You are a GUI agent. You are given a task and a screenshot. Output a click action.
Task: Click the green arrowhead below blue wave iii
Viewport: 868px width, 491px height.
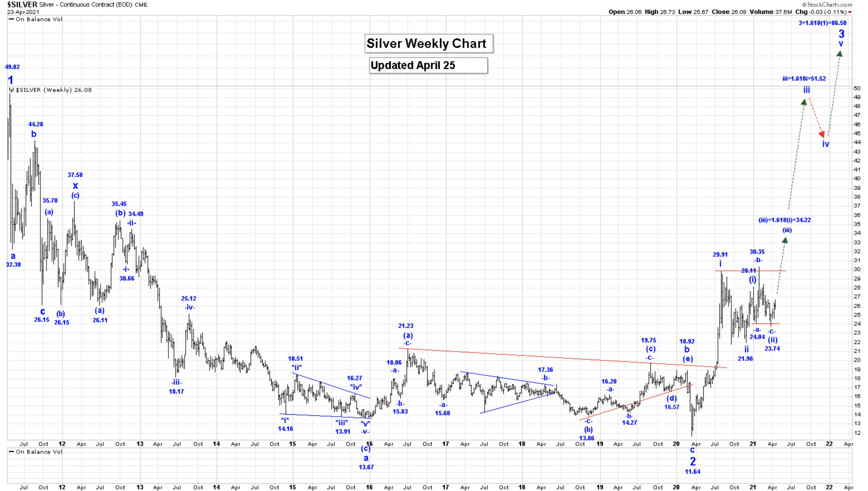(804, 102)
